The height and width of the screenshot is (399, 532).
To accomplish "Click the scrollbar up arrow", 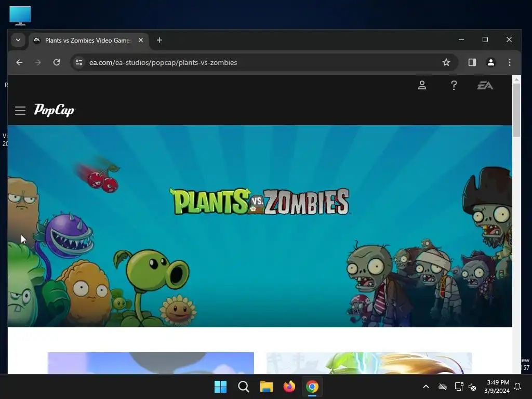I will [x=516, y=79].
